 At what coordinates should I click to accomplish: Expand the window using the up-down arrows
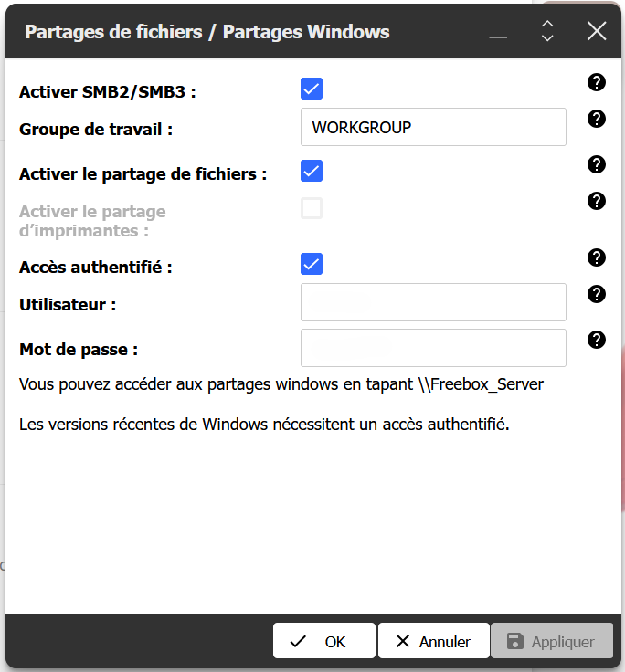(x=547, y=32)
